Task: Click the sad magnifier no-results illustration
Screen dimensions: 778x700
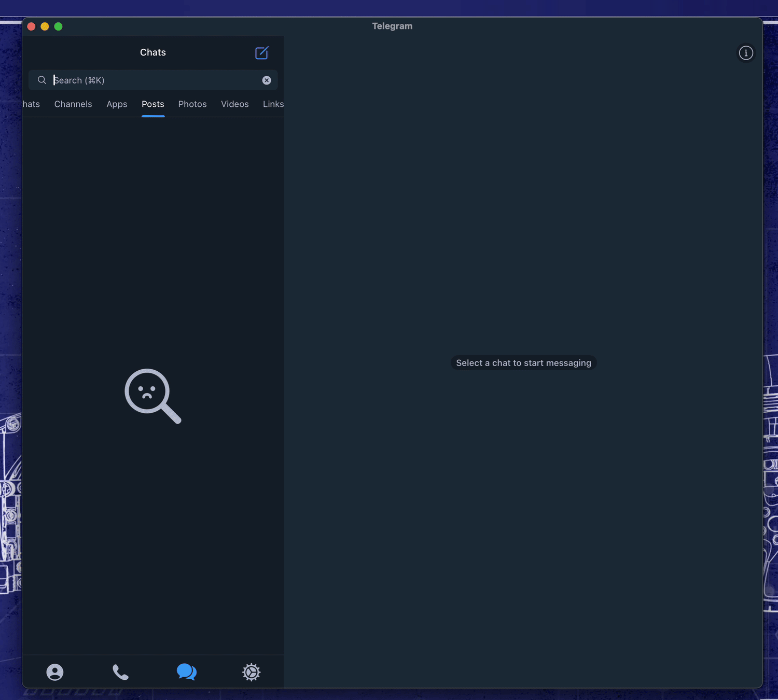Action: [x=152, y=396]
